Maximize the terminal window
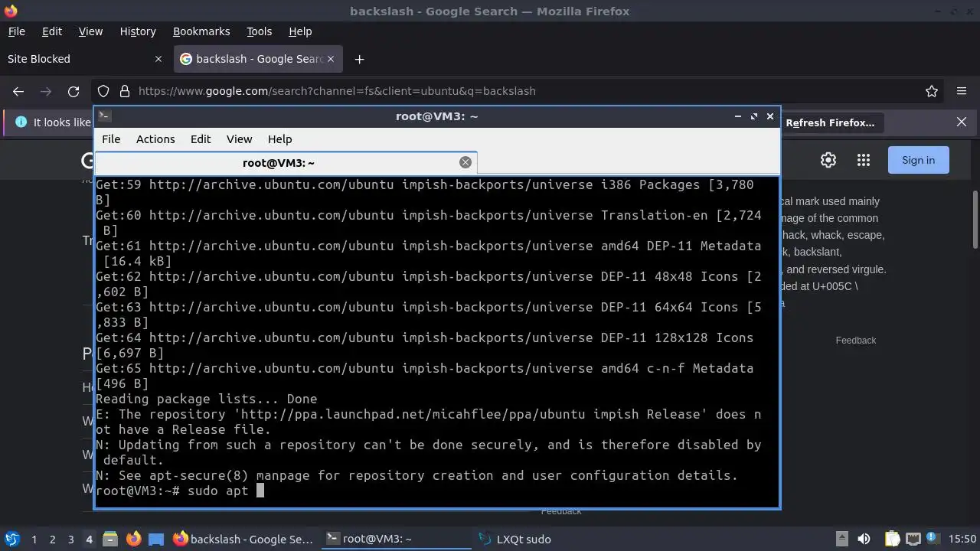Viewport: 980px width, 551px height. [754, 116]
